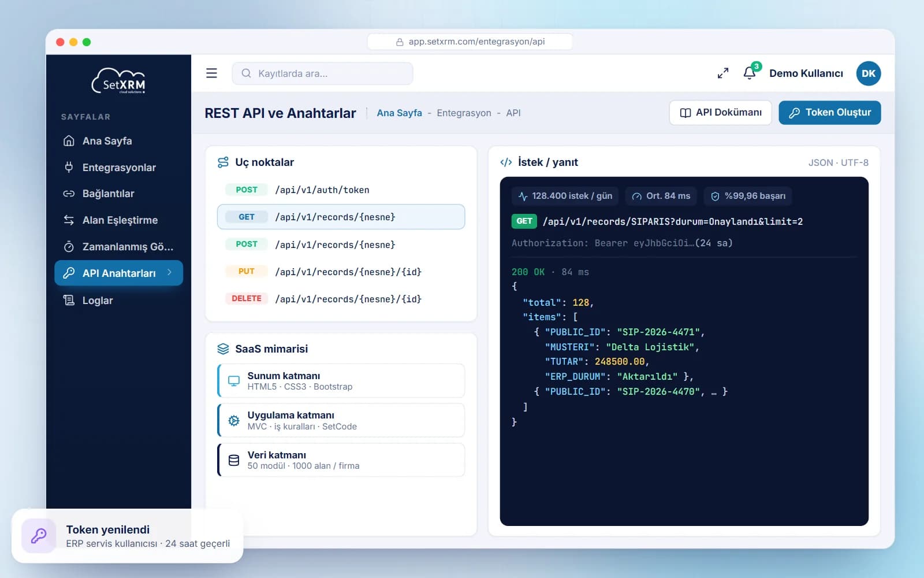
Task: Click the %99,96 başarı chip
Action: click(x=748, y=196)
